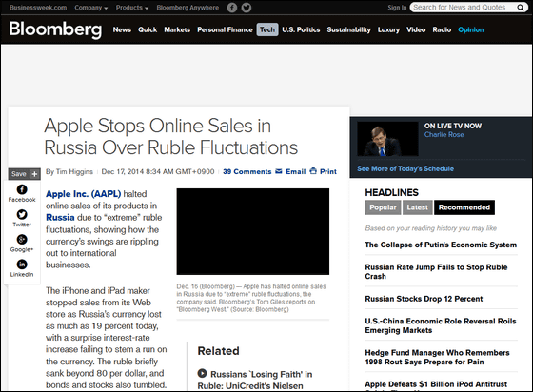
Task: Open the U.S. Politics section
Action: point(301,29)
